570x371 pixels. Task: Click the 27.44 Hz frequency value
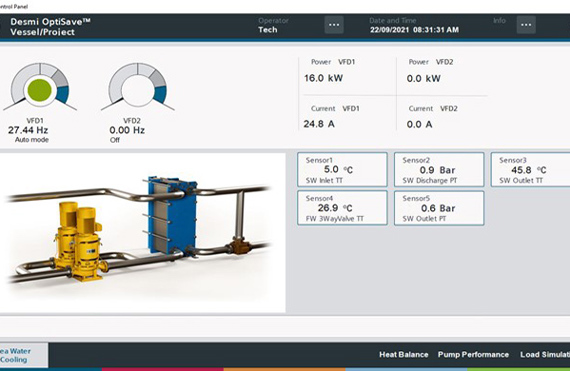pos(28,130)
